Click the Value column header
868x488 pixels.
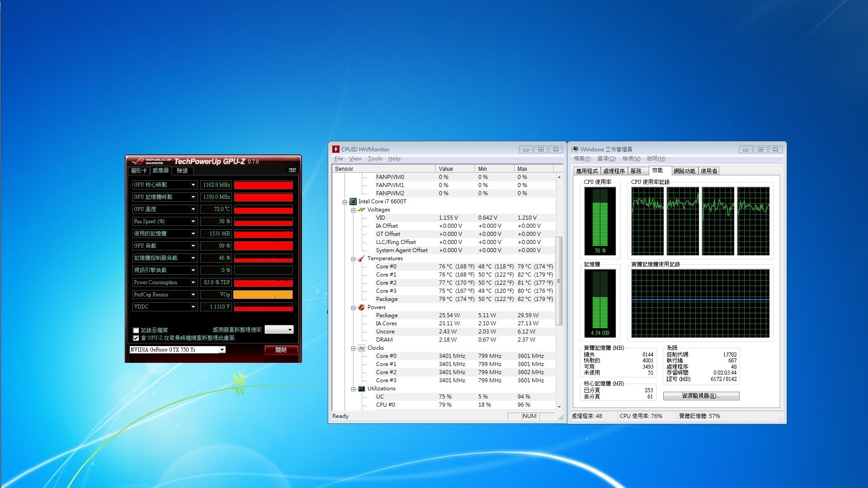(455, 169)
